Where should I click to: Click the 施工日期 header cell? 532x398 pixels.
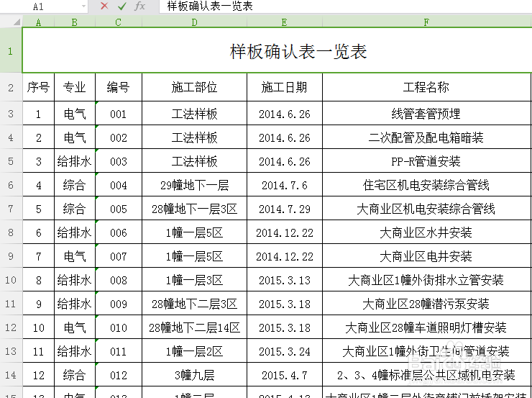[284, 87]
